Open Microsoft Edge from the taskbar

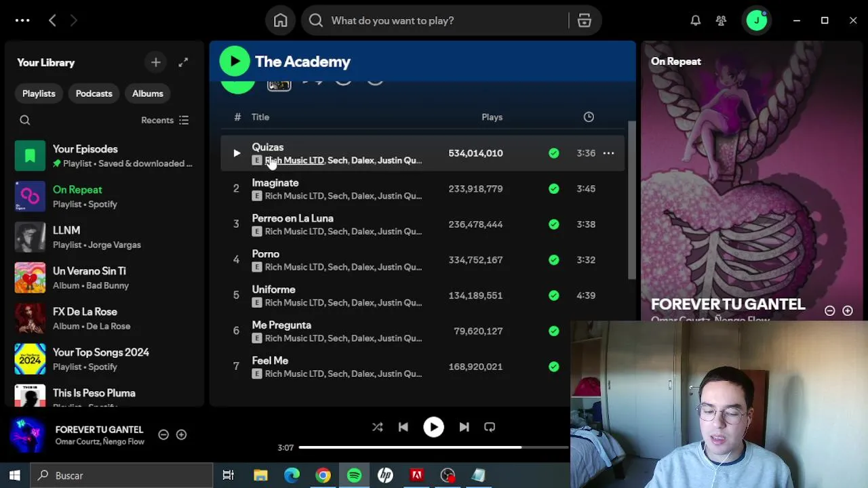coord(292,476)
